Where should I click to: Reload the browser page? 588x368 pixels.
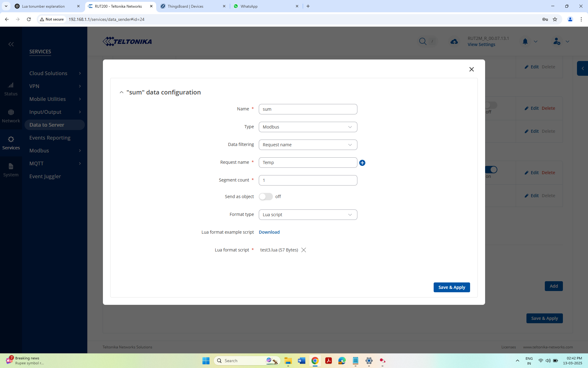(x=29, y=19)
